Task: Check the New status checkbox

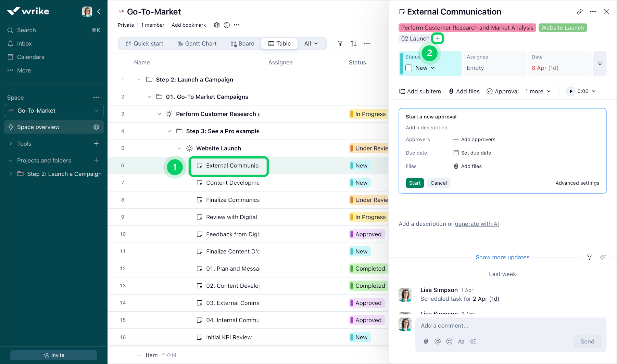Action: [x=409, y=68]
